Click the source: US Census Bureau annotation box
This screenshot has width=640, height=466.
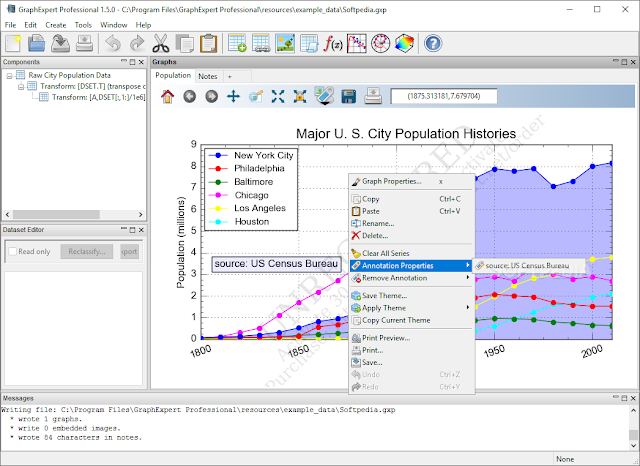point(276,264)
